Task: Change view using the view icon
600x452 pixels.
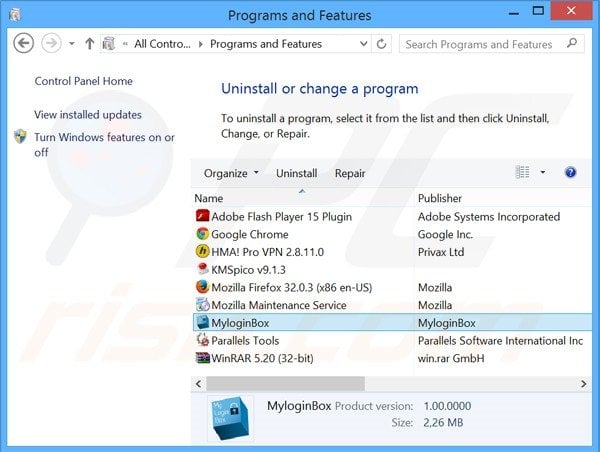Action: tap(522, 172)
